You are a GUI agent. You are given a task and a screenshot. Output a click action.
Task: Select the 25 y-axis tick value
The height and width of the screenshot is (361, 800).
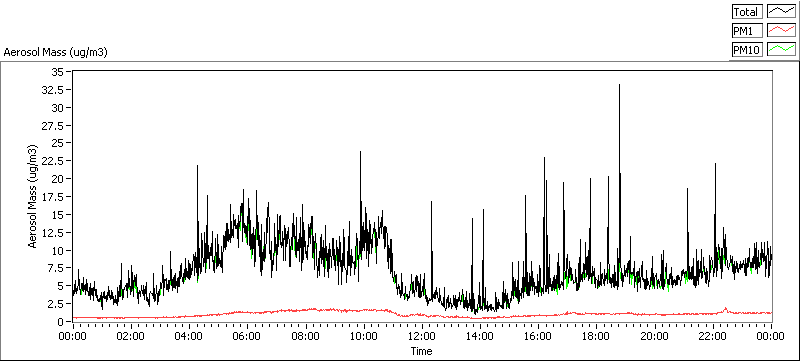(58, 143)
